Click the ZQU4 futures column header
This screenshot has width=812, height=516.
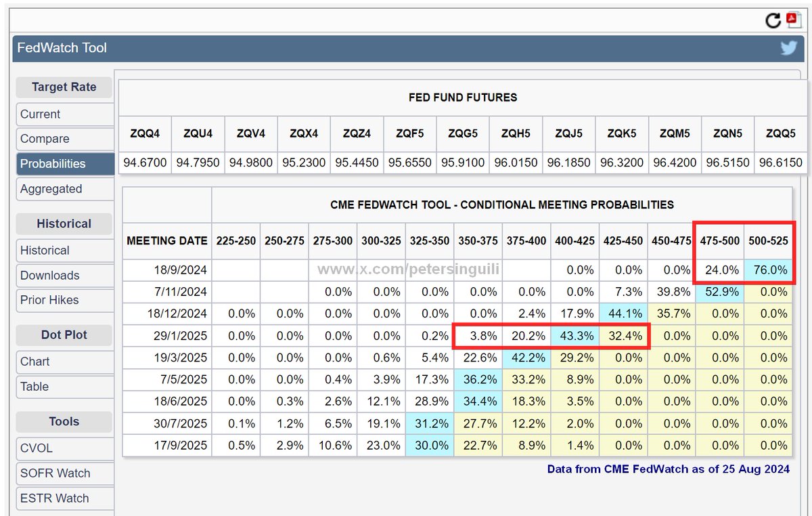pos(198,133)
